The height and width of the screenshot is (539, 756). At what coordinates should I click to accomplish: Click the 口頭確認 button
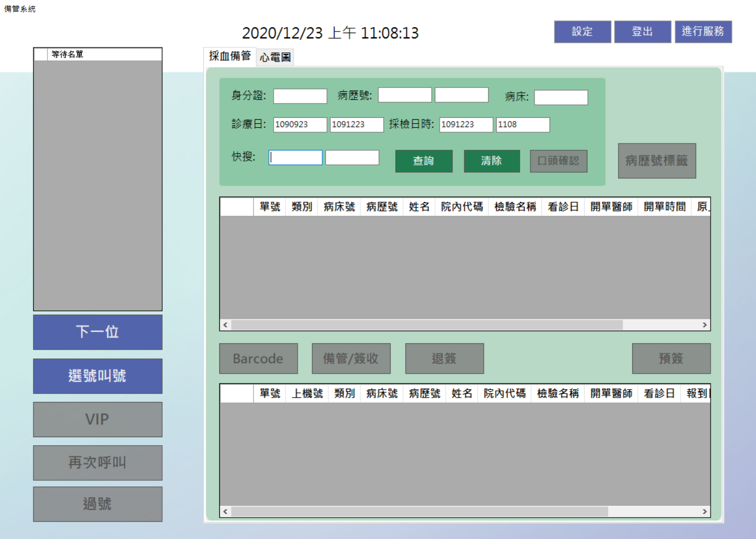[x=559, y=161]
